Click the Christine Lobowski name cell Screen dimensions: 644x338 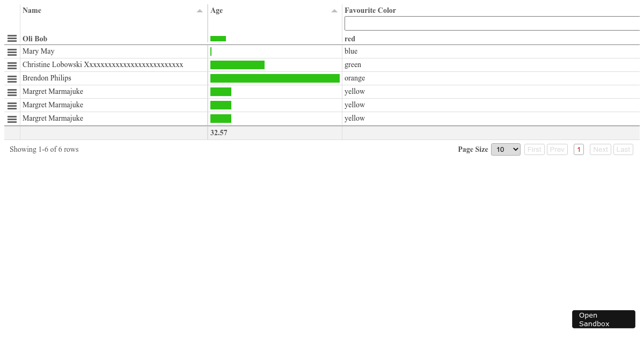[x=114, y=65]
